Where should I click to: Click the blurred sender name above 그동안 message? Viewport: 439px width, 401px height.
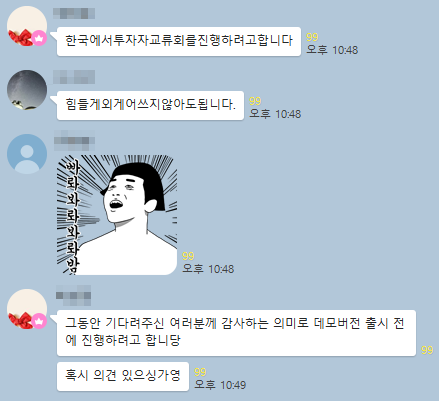(73, 295)
